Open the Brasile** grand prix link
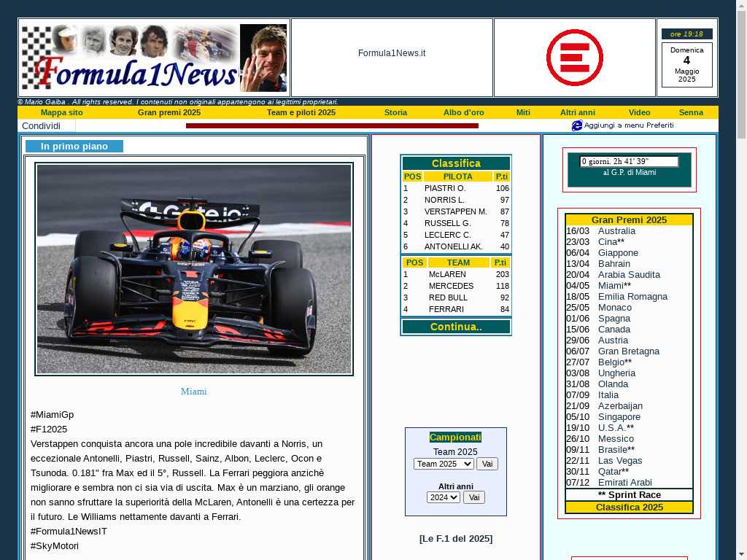This screenshot has height=560, width=747. pyautogui.click(x=616, y=450)
